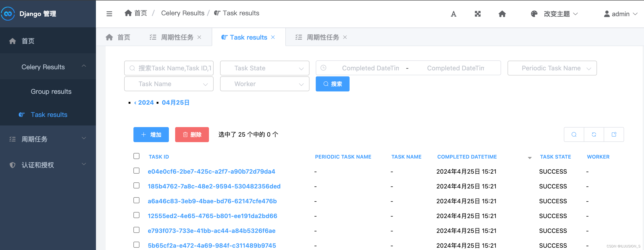
Task: Open the Task State dropdown filter
Action: tap(265, 68)
